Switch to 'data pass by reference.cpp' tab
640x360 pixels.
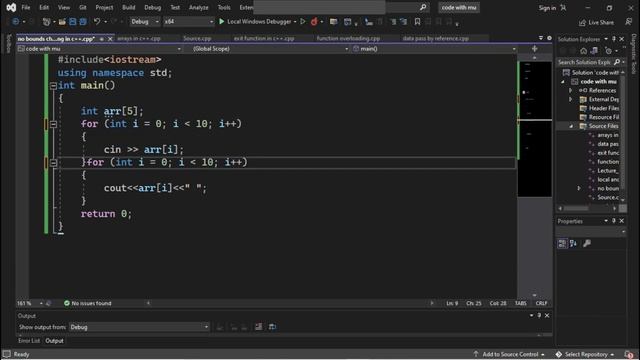tap(436, 38)
